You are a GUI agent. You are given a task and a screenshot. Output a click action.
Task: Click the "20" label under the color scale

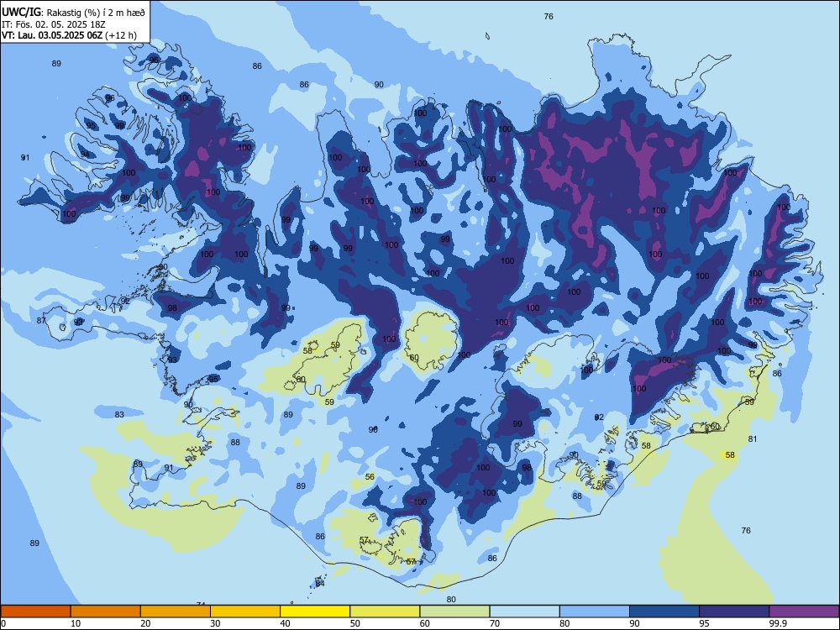[x=145, y=623]
